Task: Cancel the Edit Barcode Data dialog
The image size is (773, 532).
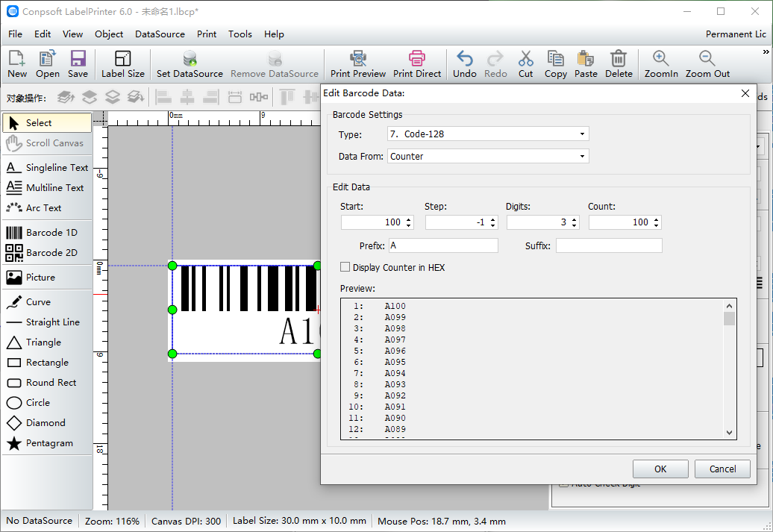Action: click(722, 469)
